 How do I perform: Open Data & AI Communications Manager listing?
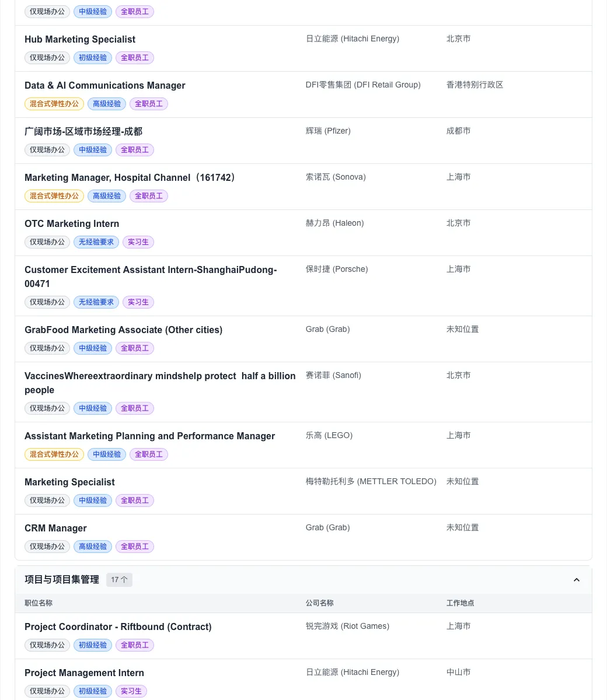[x=105, y=85]
